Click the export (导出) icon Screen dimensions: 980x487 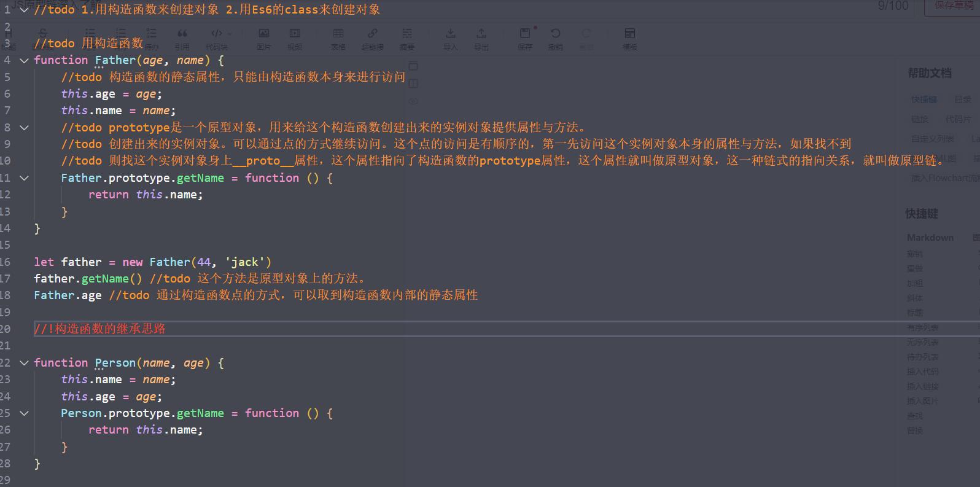(481, 33)
